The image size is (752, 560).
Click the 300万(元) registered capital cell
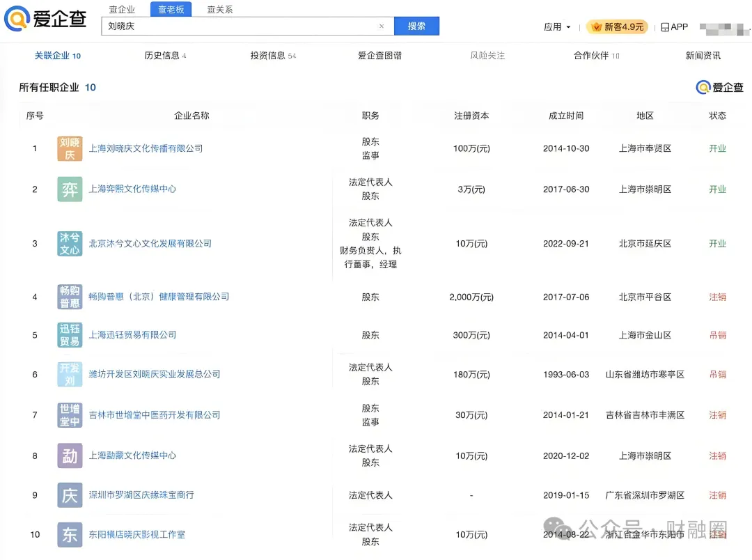pos(471,336)
